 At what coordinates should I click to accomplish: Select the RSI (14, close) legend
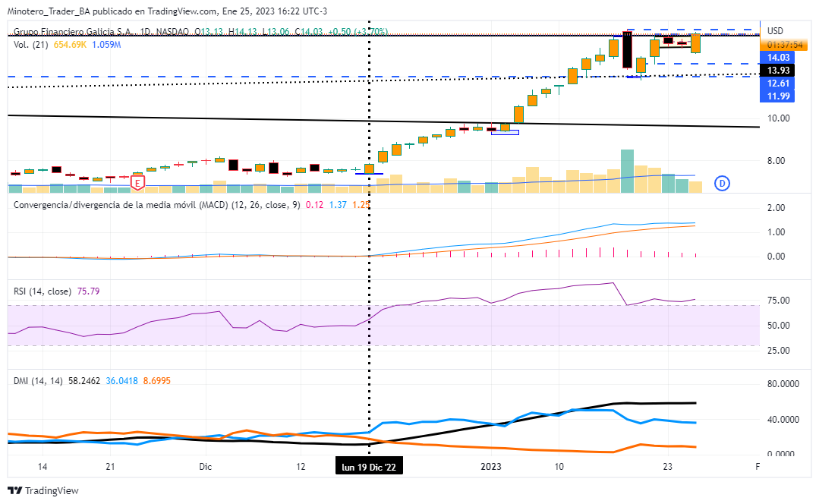pyautogui.click(x=43, y=291)
